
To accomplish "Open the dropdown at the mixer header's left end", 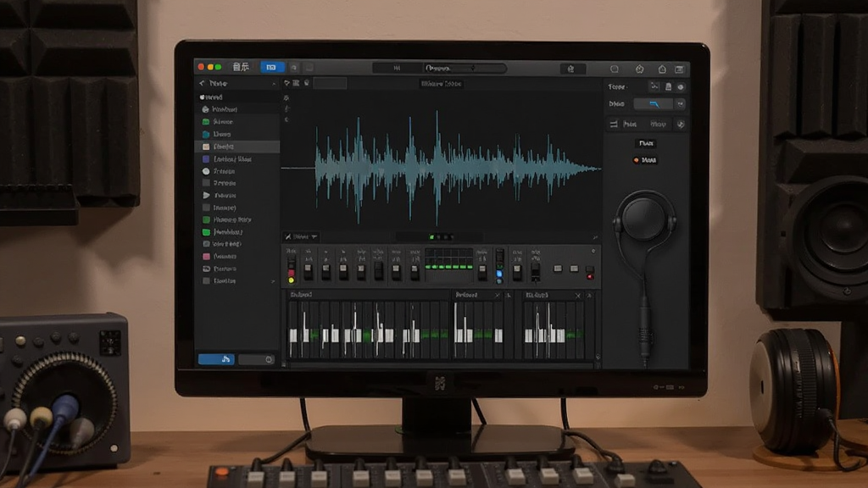I will click(x=301, y=236).
